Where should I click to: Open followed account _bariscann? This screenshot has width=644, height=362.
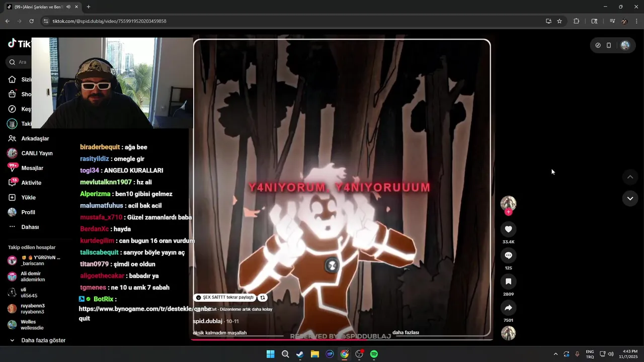click(34, 260)
